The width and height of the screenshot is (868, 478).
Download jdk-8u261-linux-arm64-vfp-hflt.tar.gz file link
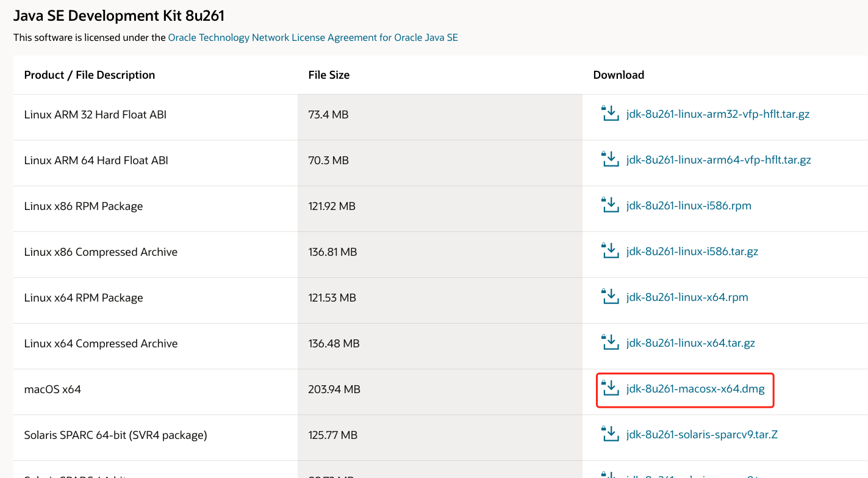(719, 160)
